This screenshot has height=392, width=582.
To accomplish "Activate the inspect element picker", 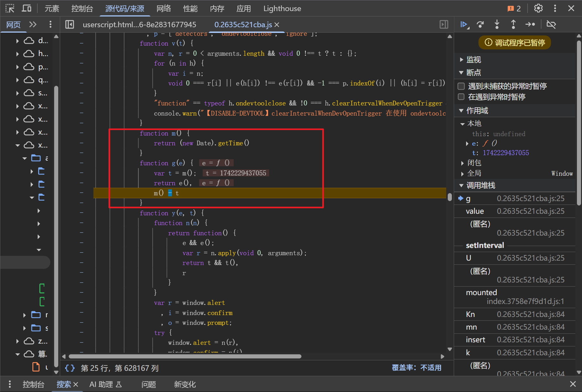I will [x=10, y=8].
